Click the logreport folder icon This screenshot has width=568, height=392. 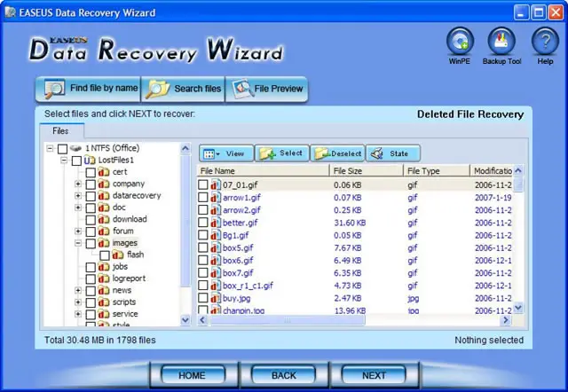pyautogui.click(x=104, y=278)
